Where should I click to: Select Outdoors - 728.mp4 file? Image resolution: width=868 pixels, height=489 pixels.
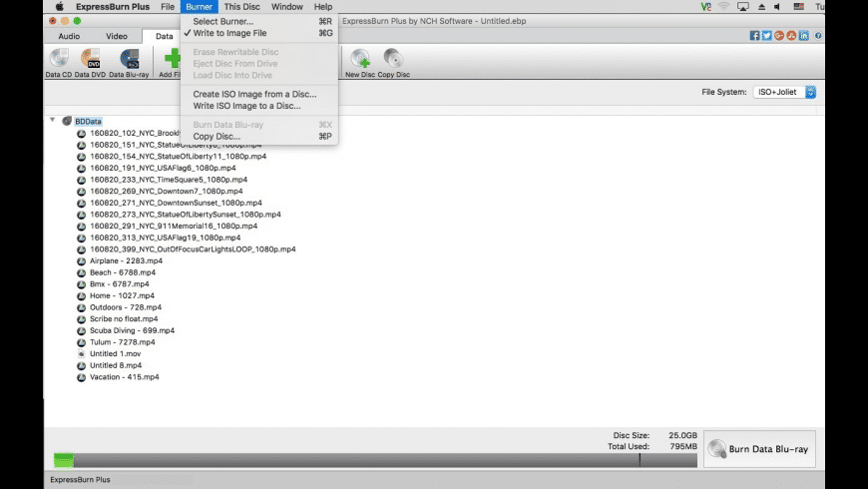tap(126, 307)
